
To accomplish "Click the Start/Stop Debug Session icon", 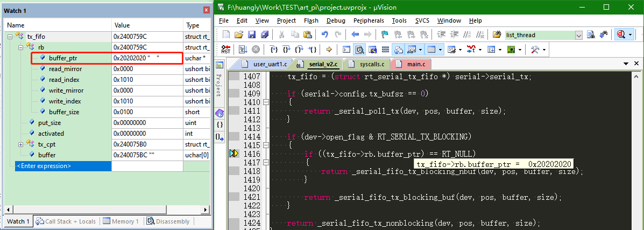I will 620,35.
